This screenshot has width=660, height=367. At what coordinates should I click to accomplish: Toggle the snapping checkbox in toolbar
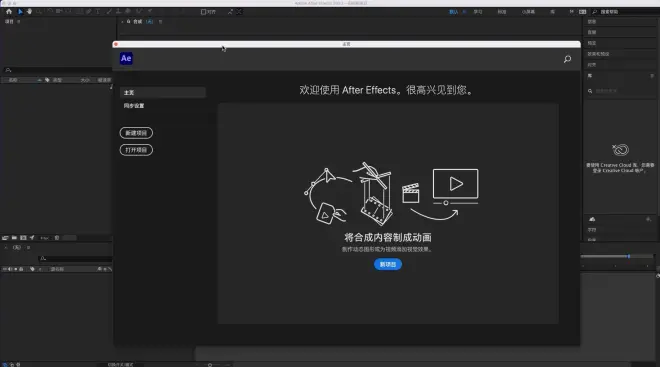[x=203, y=12]
